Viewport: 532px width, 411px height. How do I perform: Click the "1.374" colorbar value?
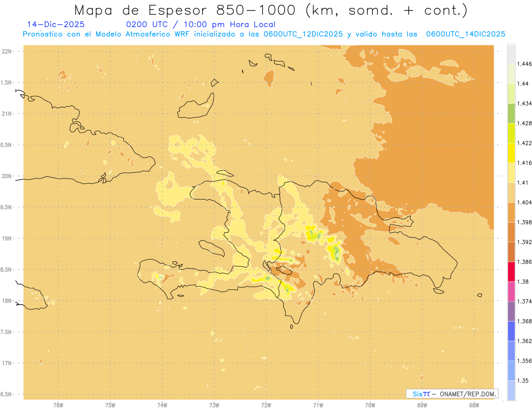pyautogui.click(x=524, y=301)
